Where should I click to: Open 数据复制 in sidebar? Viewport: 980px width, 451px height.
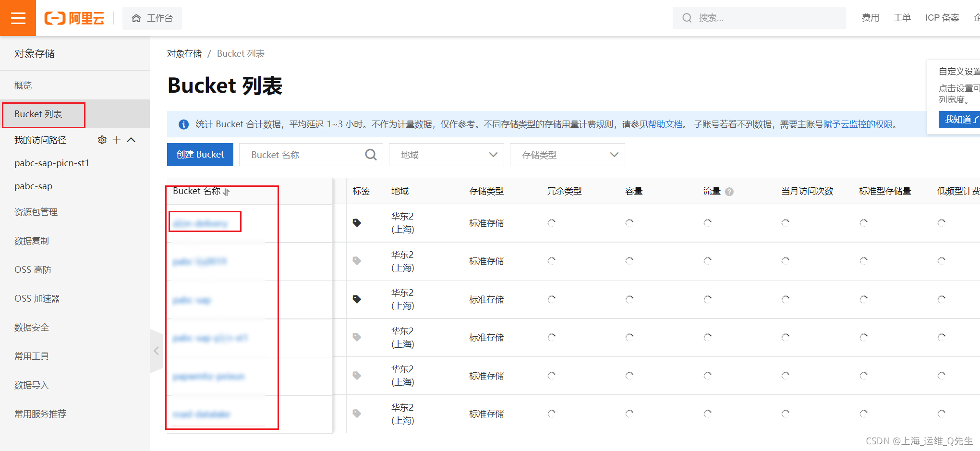pyautogui.click(x=32, y=241)
